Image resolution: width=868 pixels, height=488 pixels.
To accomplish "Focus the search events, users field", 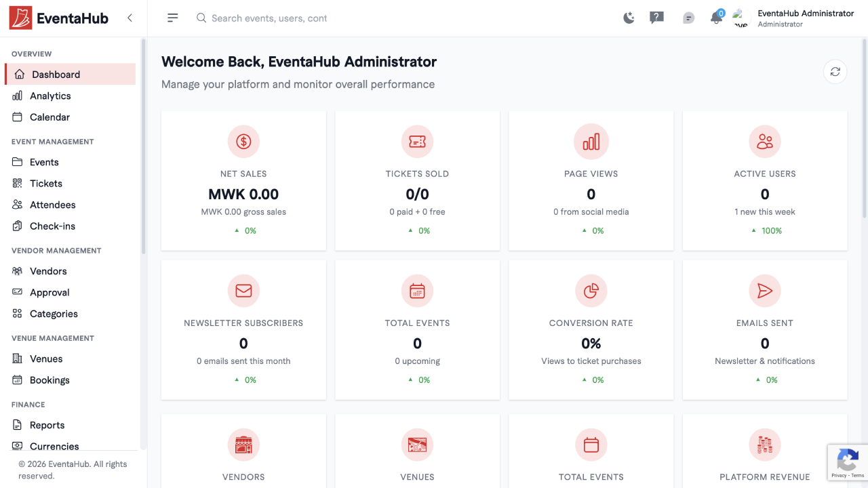I will [269, 18].
